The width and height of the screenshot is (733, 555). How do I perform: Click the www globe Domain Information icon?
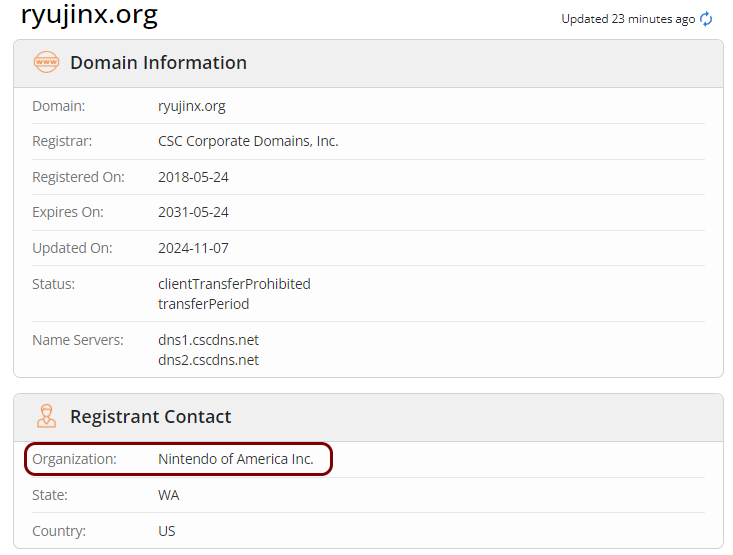click(x=46, y=63)
